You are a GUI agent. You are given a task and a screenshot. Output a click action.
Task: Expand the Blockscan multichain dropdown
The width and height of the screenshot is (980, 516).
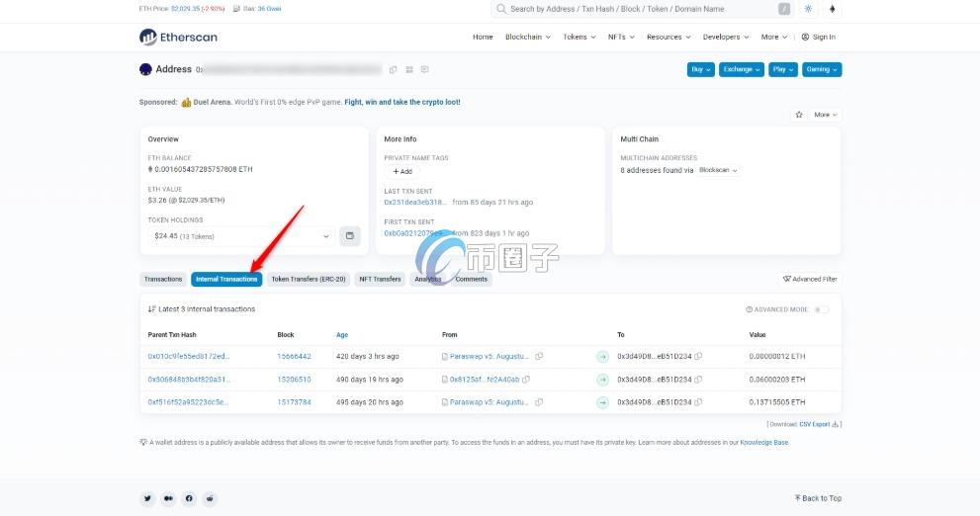point(718,170)
